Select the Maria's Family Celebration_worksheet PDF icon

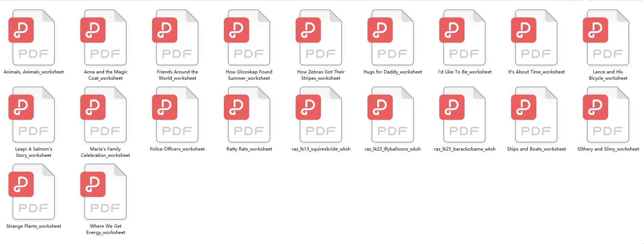coord(103,115)
